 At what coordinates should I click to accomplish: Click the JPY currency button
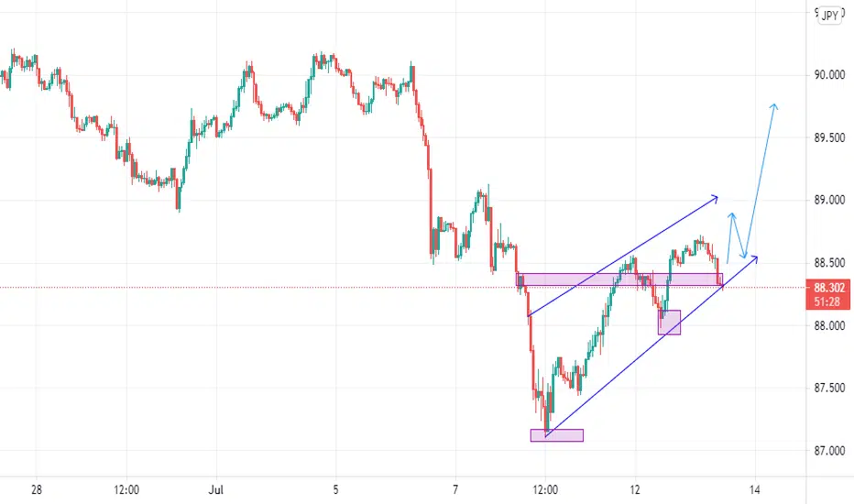[x=829, y=16]
